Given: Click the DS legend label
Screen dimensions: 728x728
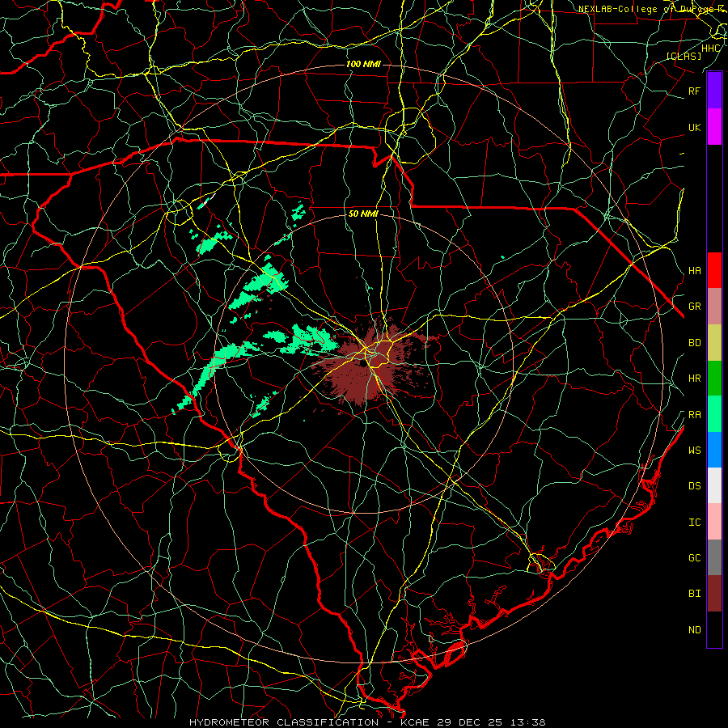Looking at the screenshot, I should [694, 486].
